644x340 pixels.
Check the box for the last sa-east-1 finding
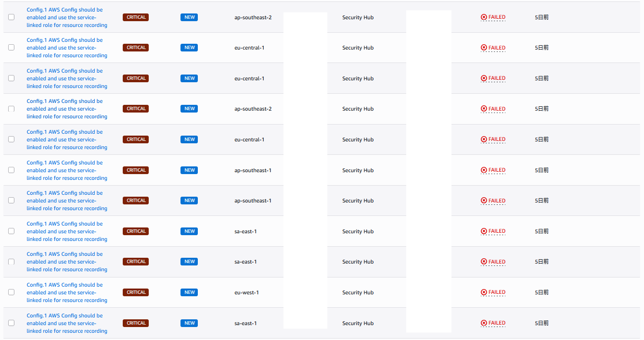(12, 323)
